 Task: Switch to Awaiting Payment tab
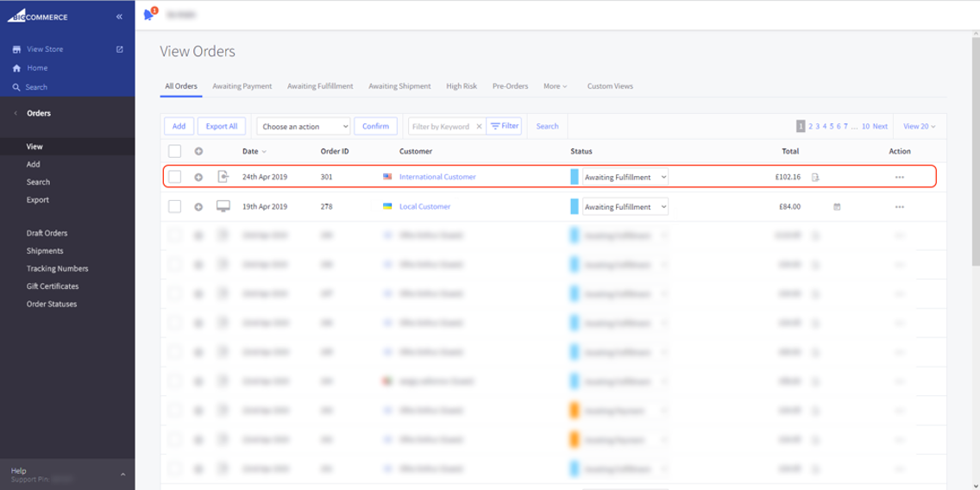(x=242, y=86)
